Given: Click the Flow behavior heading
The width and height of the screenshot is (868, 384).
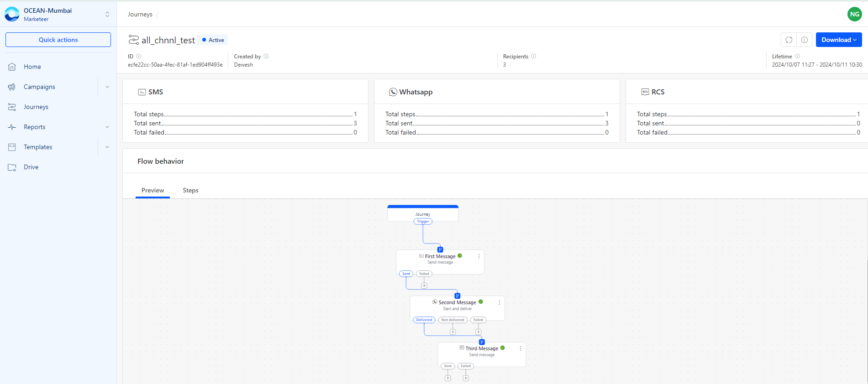Looking at the screenshot, I should click(x=161, y=161).
